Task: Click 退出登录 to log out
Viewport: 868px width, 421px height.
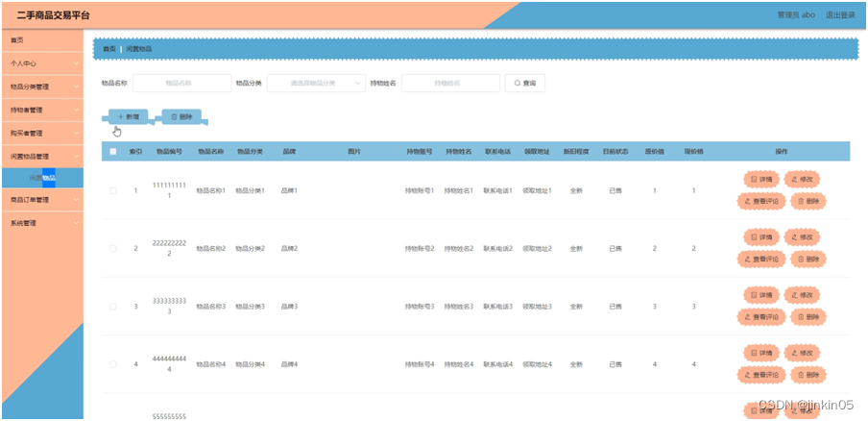Action: tap(840, 15)
